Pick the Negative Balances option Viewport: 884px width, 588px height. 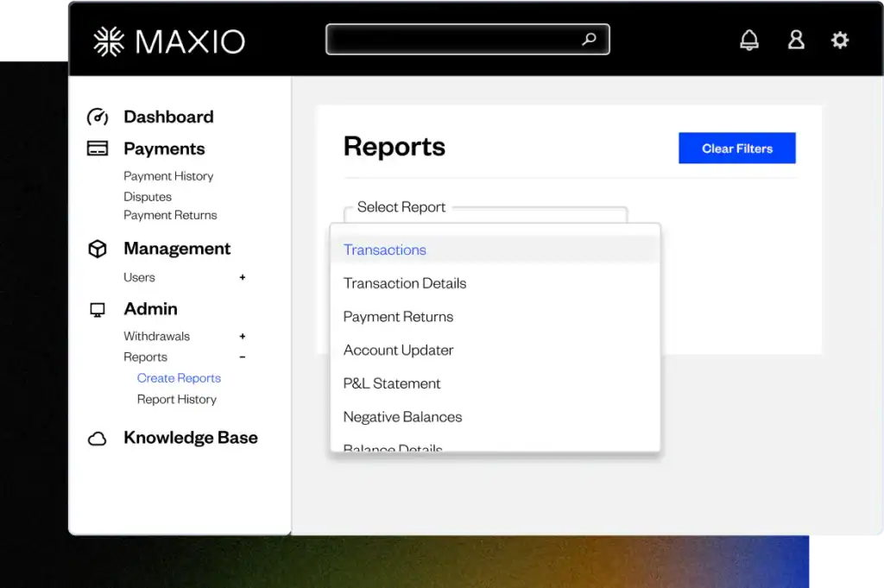pos(495,417)
